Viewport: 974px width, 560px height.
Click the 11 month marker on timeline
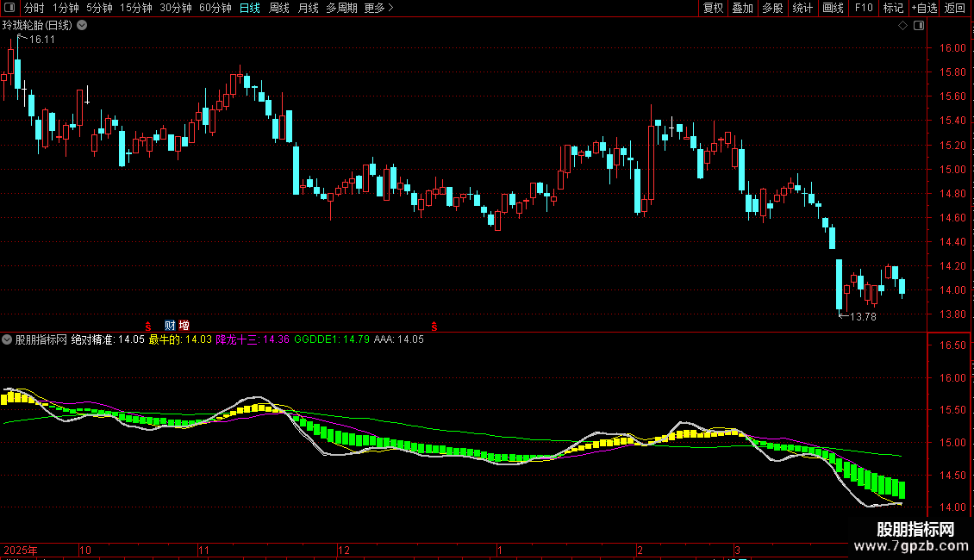point(204,550)
